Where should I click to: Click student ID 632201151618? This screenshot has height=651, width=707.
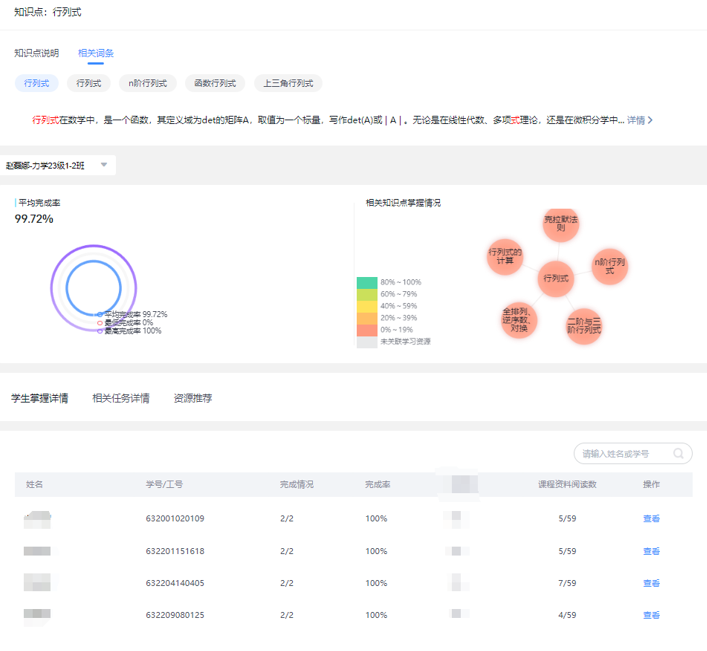pyautogui.click(x=175, y=551)
